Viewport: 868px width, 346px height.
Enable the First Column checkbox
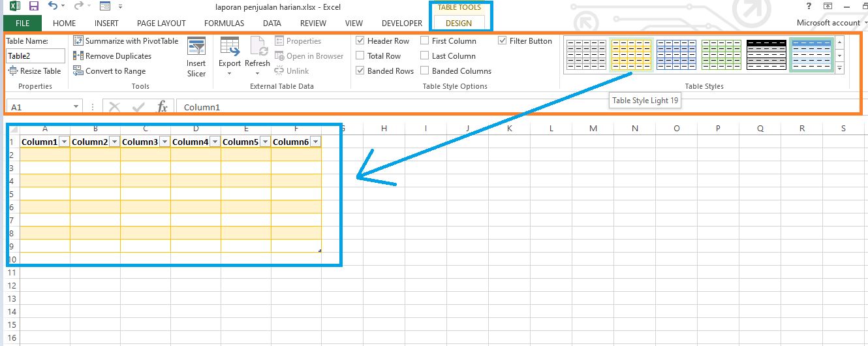(425, 40)
